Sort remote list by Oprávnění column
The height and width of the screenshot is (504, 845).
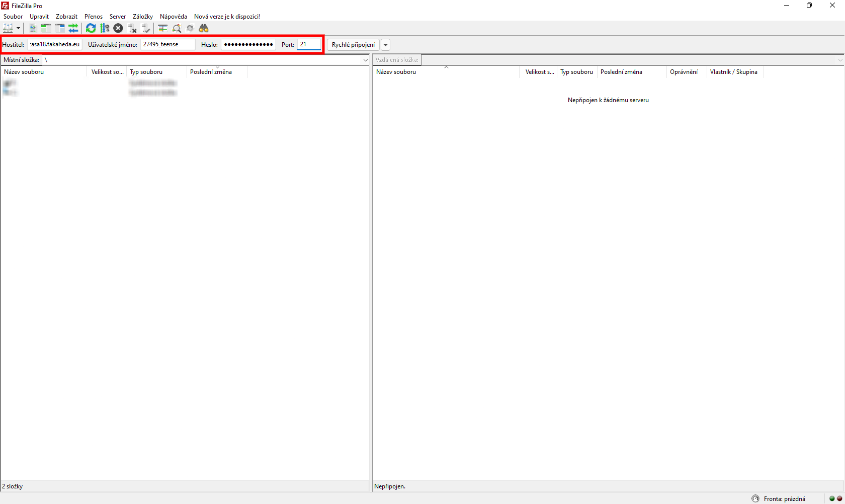click(687, 72)
